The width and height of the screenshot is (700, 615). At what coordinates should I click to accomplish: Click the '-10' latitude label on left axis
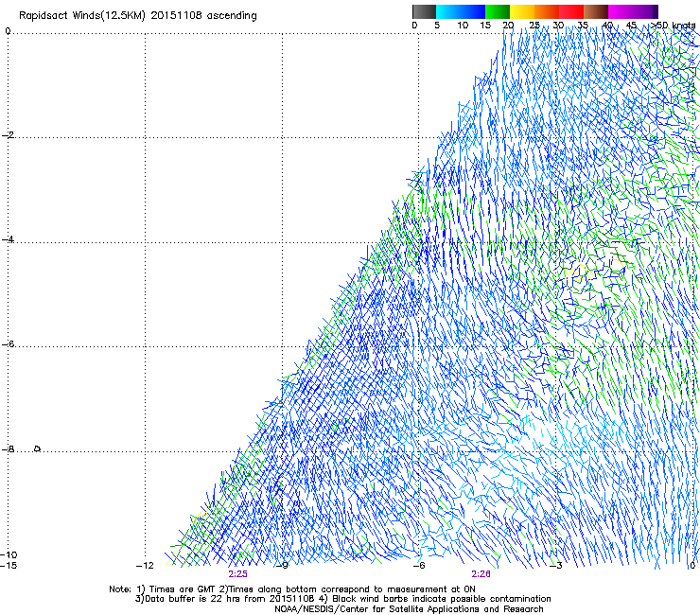(x=9, y=554)
